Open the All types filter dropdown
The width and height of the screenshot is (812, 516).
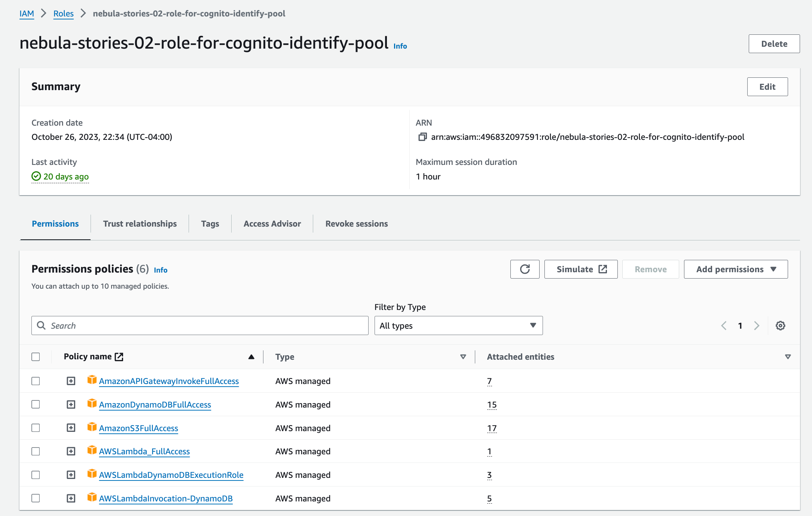coord(458,325)
